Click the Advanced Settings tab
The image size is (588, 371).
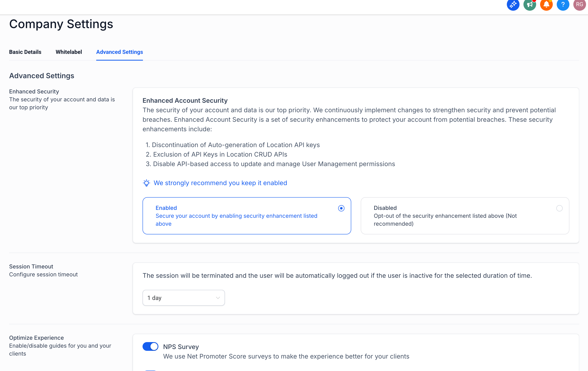coord(119,52)
